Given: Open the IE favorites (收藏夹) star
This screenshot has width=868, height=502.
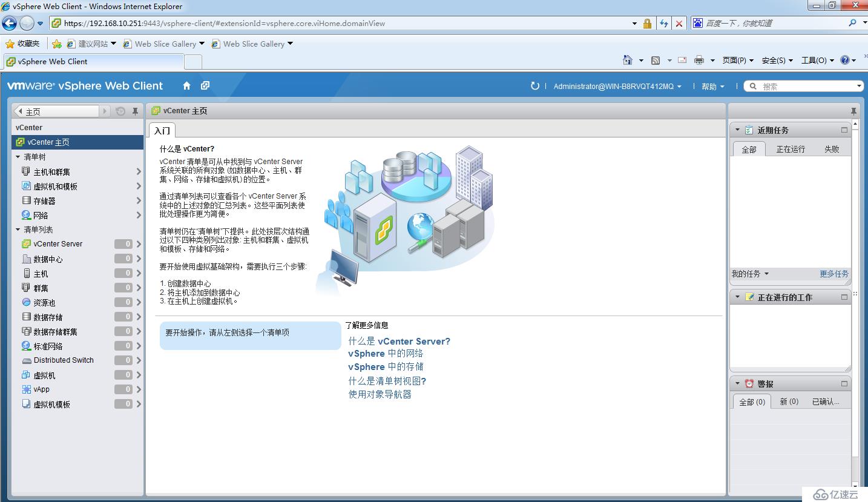Looking at the screenshot, I should pos(10,44).
